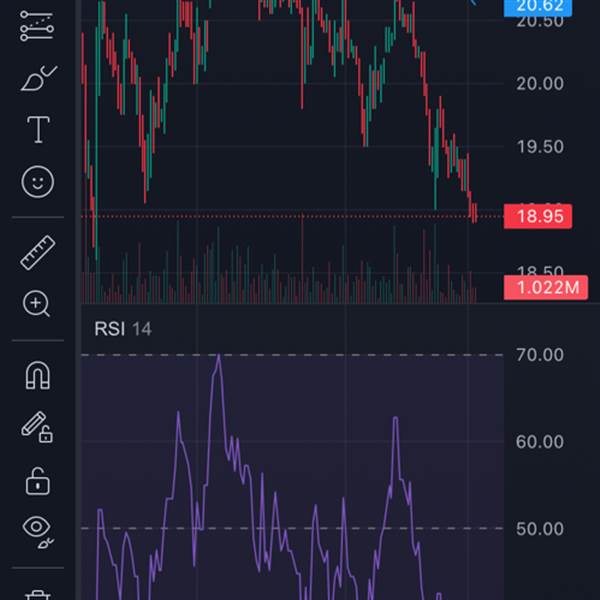Click the blue 20.62 price label
Image resolution: width=600 pixels, height=600 pixels.
point(538,6)
